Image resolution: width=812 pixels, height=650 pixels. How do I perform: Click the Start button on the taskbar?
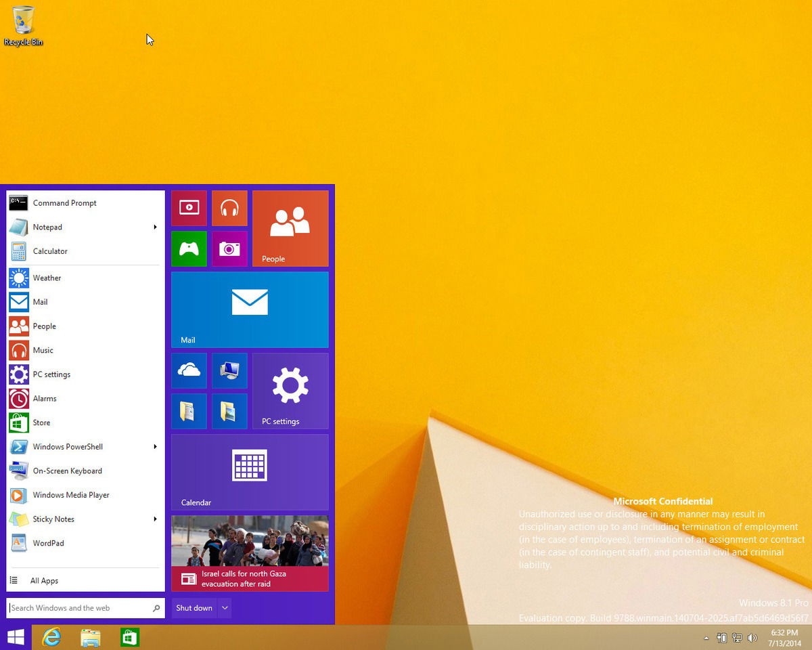point(15,637)
